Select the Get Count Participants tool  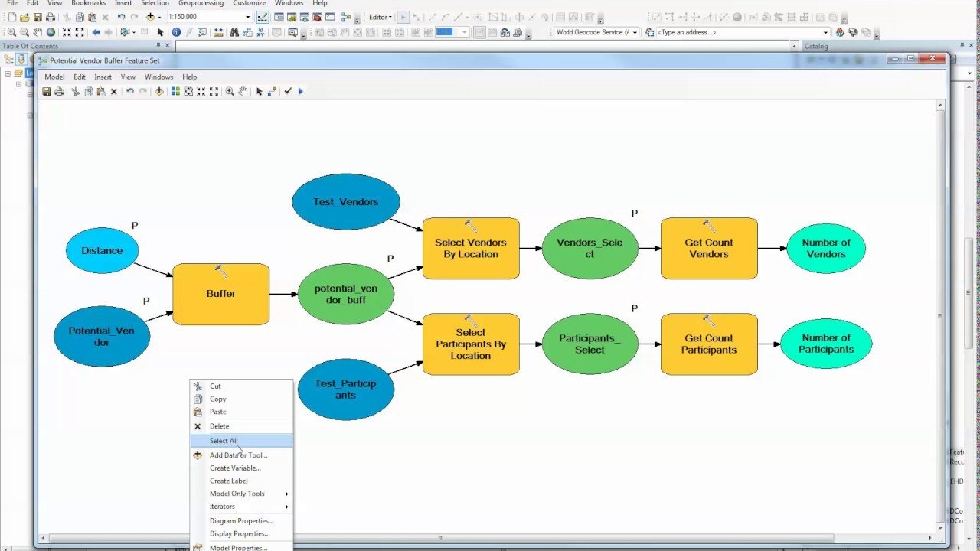pyautogui.click(x=709, y=344)
